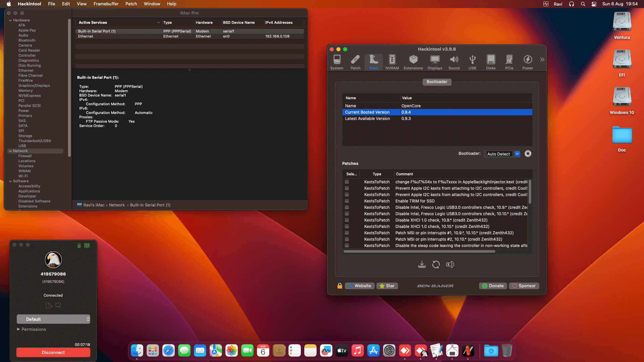The height and width of the screenshot is (362, 644).
Task: Tick checkbox for Fresco Logic USB3.0 10.10 patch
Action: 347,214
